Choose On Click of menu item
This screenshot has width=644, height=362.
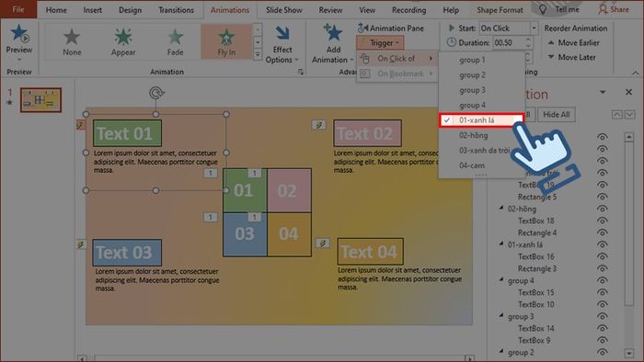pos(397,59)
